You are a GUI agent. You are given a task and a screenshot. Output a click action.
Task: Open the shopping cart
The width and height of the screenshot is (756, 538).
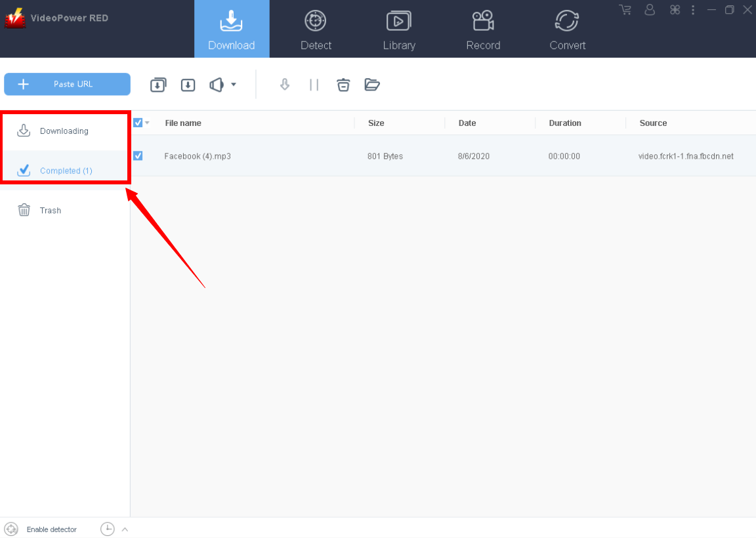click(625, 10)
